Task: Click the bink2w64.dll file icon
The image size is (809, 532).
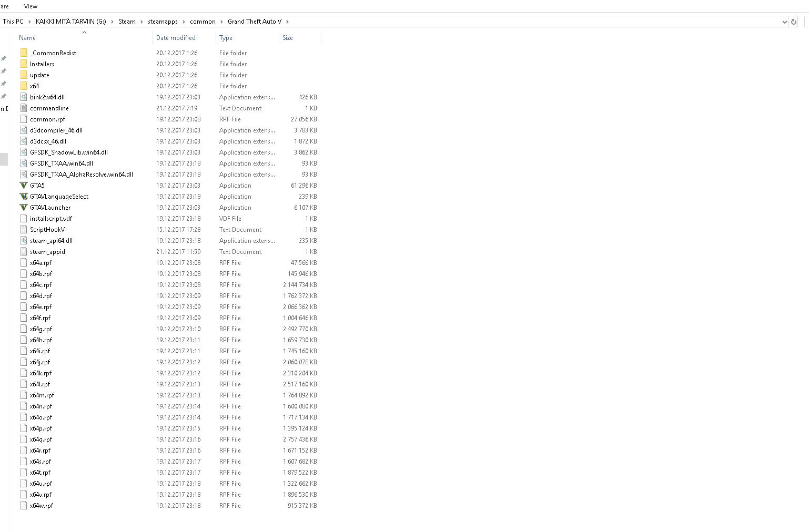Action: [24, 97]
